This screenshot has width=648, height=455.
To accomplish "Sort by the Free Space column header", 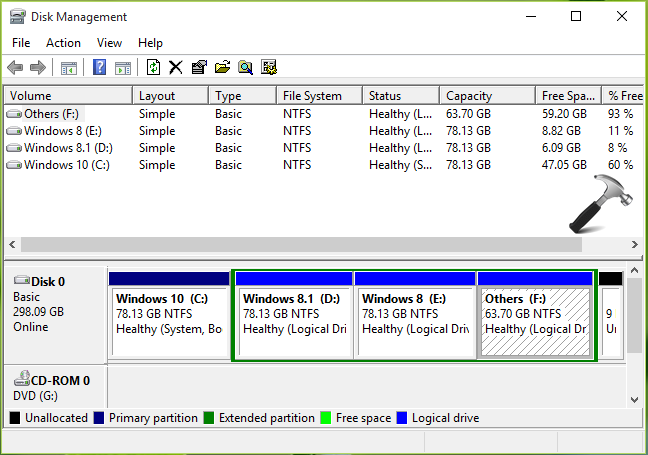I will [x=569, y=96].
